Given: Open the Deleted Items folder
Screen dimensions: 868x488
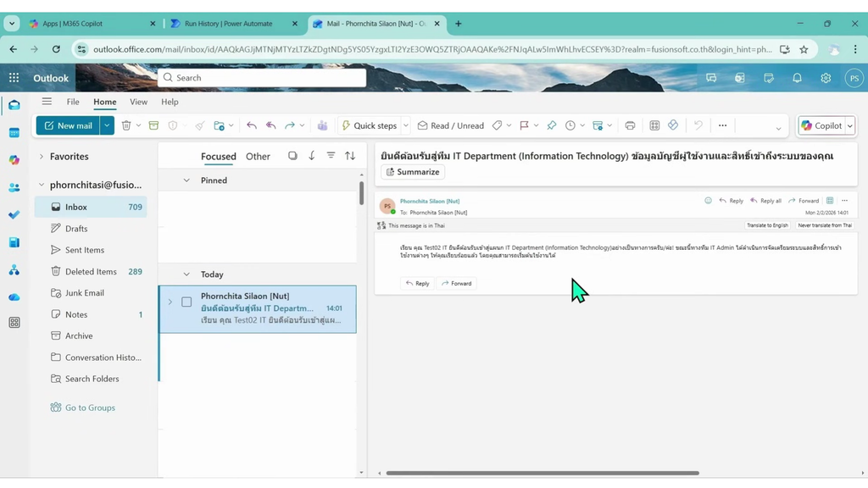Looking at the screenshot, I should pyautogui.click(x=91, y=272).
